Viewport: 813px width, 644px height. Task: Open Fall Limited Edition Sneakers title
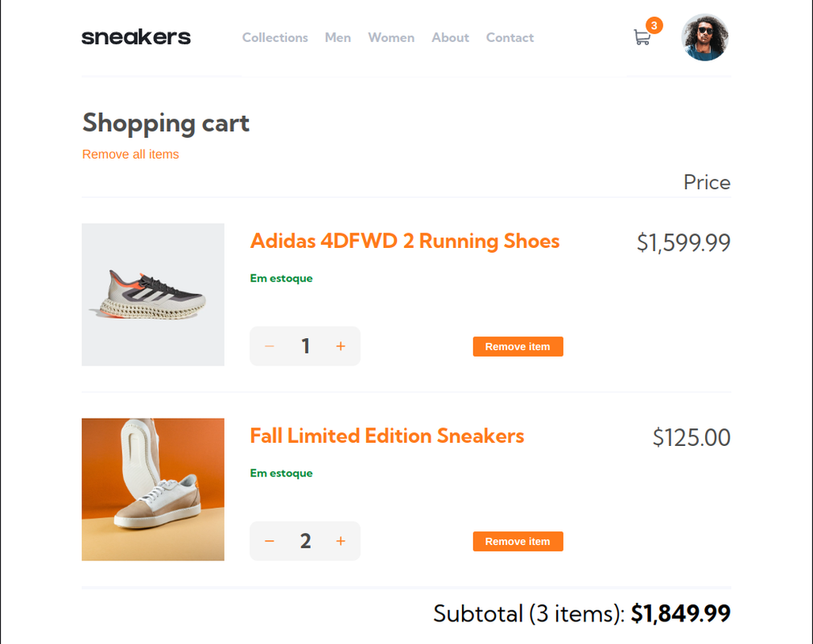pyautogui.click(x=386, y=436)
